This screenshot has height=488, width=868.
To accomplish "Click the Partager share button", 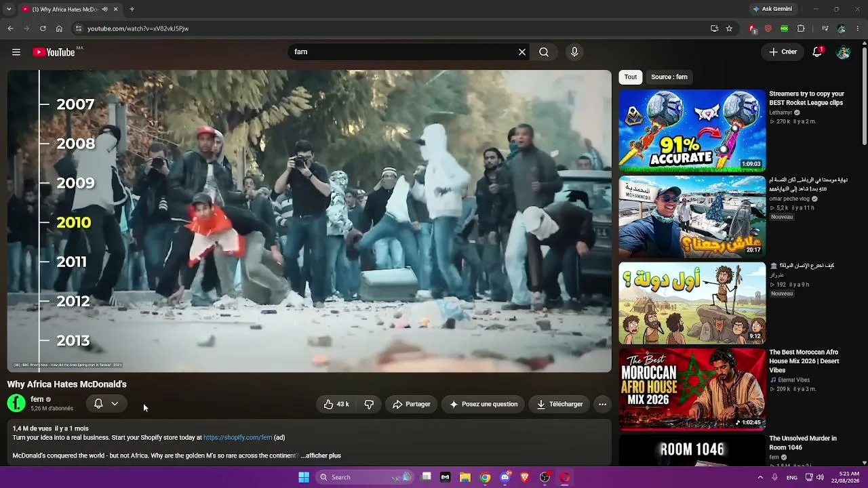I will coord(412,404).
